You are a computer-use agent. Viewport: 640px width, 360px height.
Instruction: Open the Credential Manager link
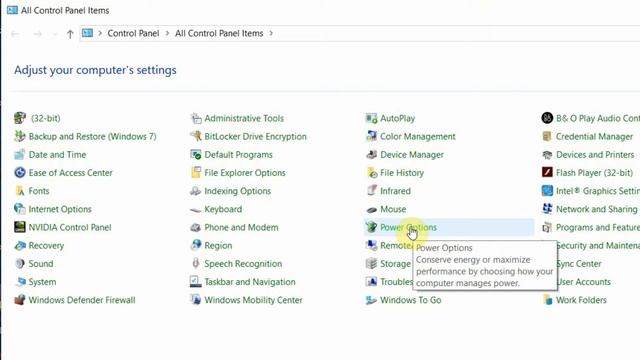(594, 136)
